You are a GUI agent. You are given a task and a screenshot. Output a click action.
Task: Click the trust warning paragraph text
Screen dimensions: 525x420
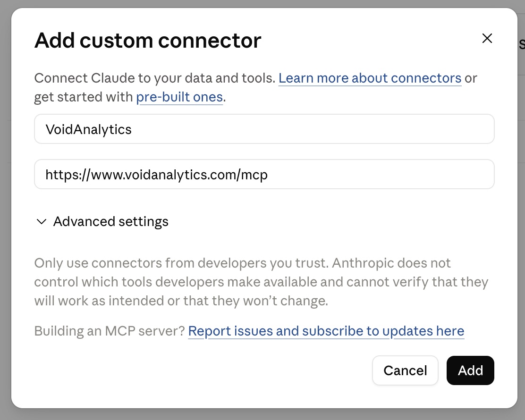261,282
